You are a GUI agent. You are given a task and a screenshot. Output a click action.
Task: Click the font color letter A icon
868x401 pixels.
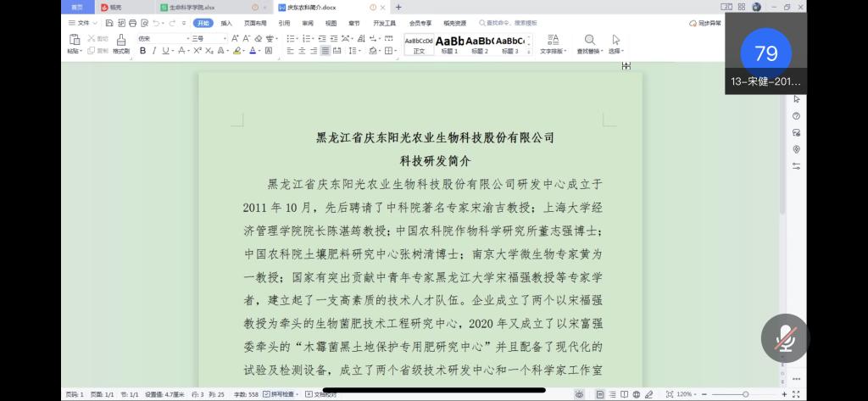tap(253, 51)
